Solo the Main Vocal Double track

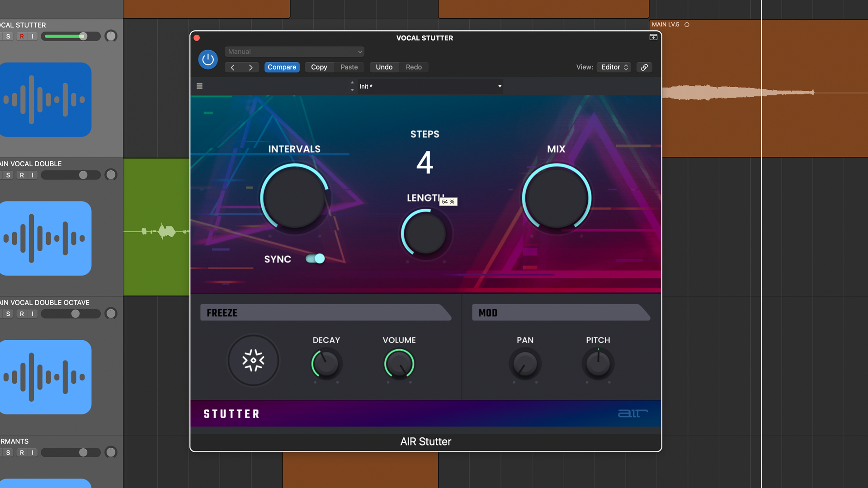click(x=8, y=175)
